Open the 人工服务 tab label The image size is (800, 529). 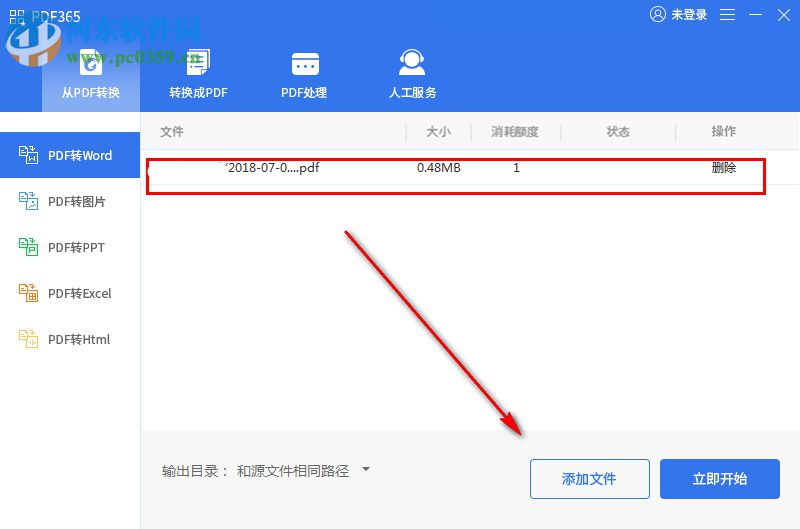coord(412,93)
